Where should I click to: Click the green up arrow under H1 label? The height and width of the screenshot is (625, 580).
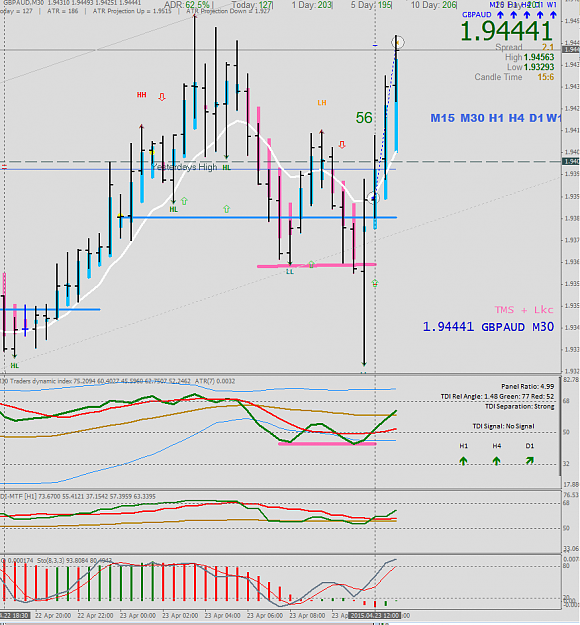point(463,461)
